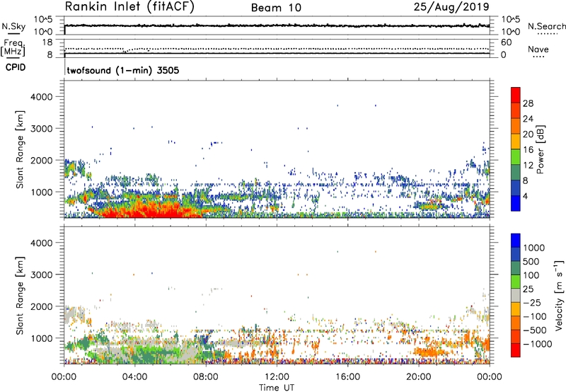Screen dimensions: 566x392
Task: Click the 'CPID' row label
Action: (x=16, y=67)
